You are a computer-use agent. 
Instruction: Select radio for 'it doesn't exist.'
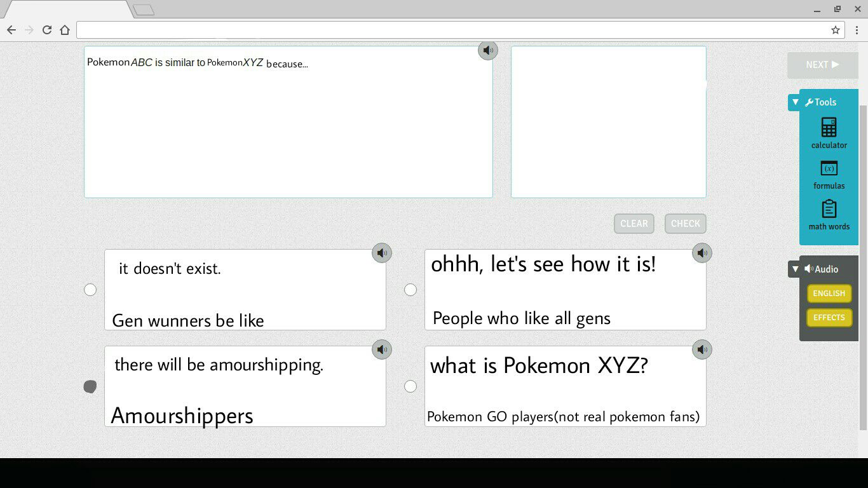coord(90,290)
